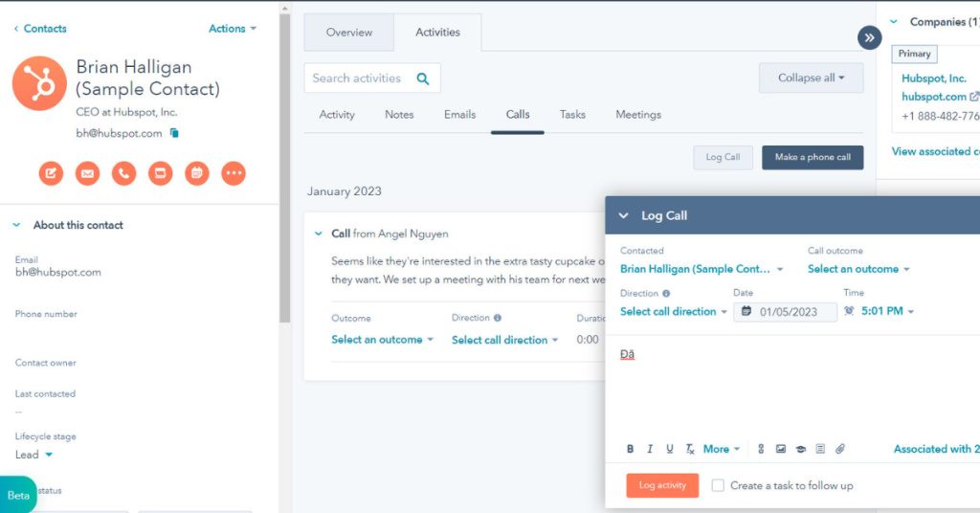980x513 pixels.
Task: Click the orange email icon
Action: 87,173
